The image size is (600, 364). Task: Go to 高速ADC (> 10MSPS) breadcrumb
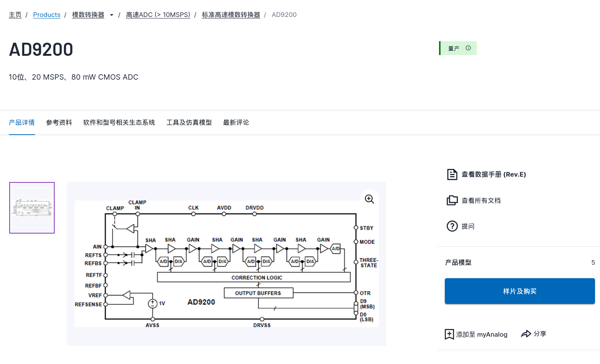coord(158,15)
